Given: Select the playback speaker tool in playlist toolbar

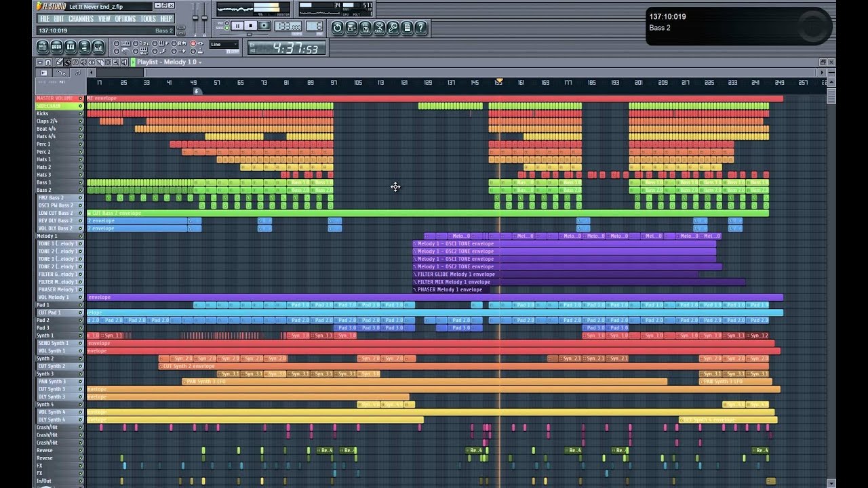Looking at the screenshot, I should (x=124, y=62).
